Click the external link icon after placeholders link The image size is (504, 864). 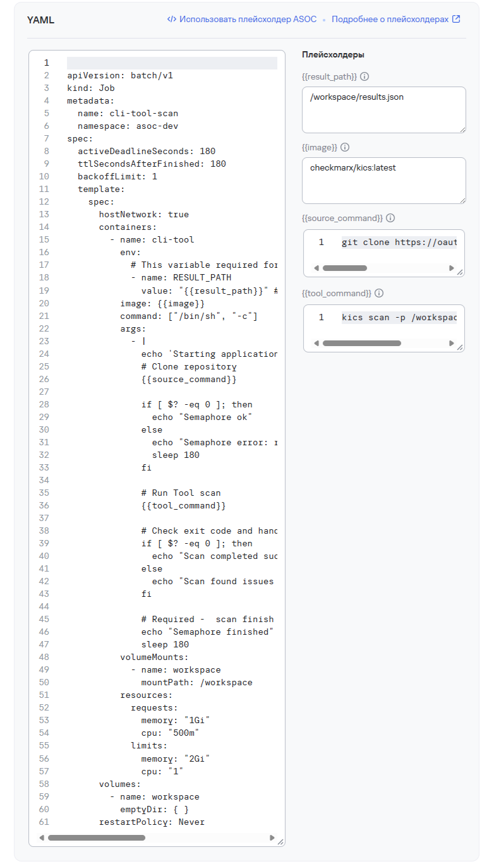click(x=456, y=19)
